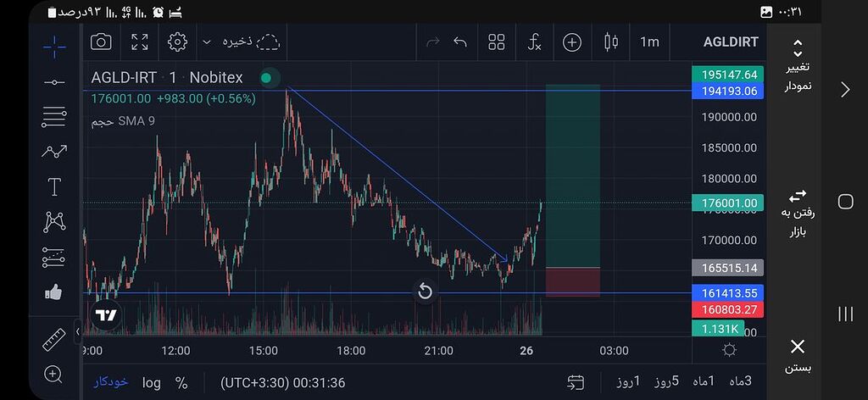This screenshot has height=400, width=868.
Task: Reset chart view with circular arrow button
Action: click(x=426, y=292)
